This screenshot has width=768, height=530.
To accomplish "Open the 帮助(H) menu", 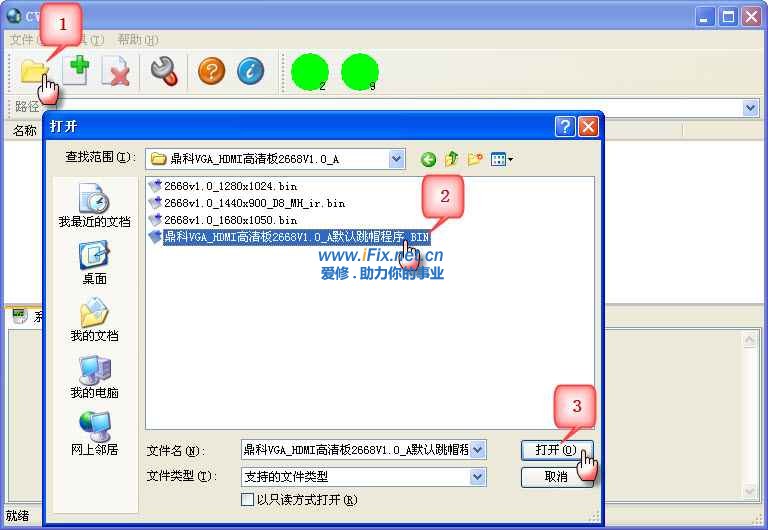I will tap(138, 40).
